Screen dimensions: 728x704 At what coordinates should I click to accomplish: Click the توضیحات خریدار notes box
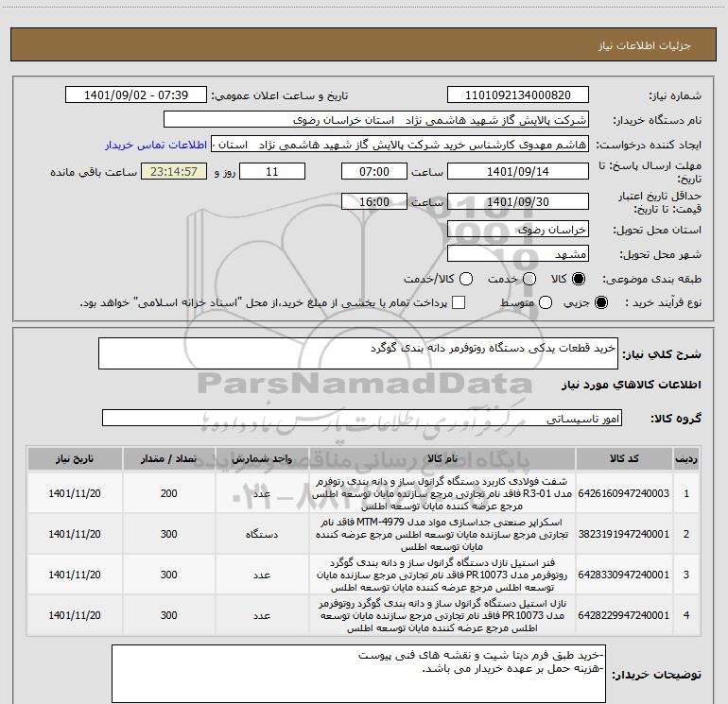(358, 674)
